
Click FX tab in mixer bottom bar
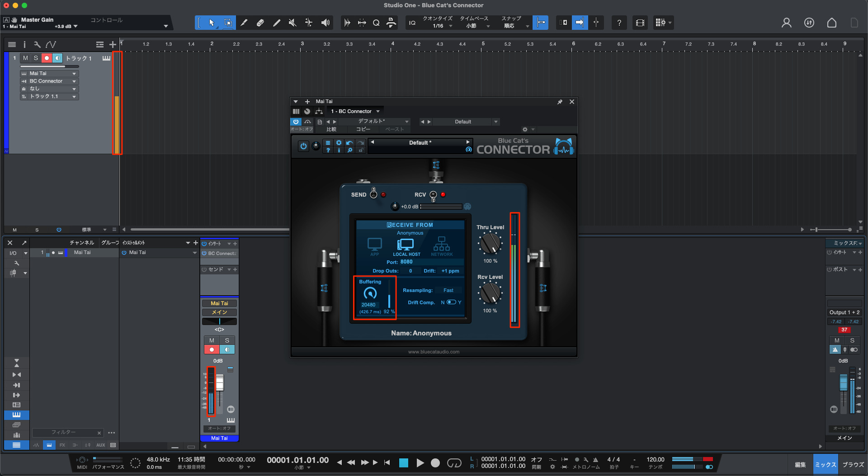click(x=62, y=445)
